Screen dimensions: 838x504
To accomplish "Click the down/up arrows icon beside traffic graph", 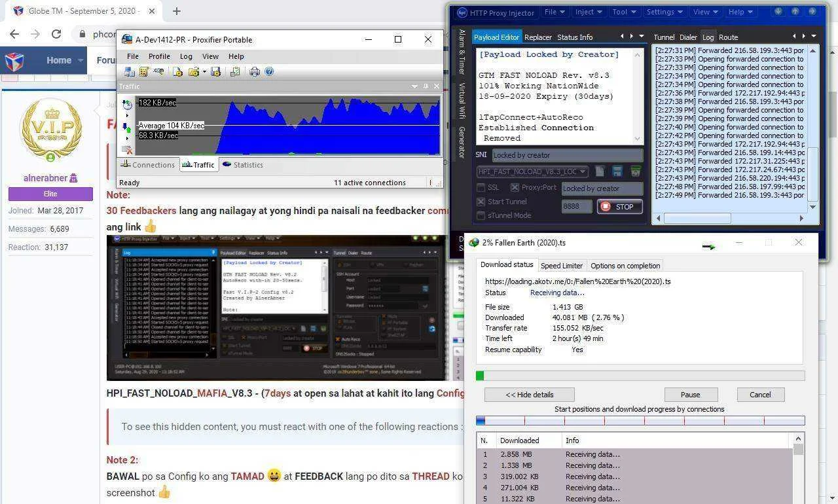I will pos(127,128).
